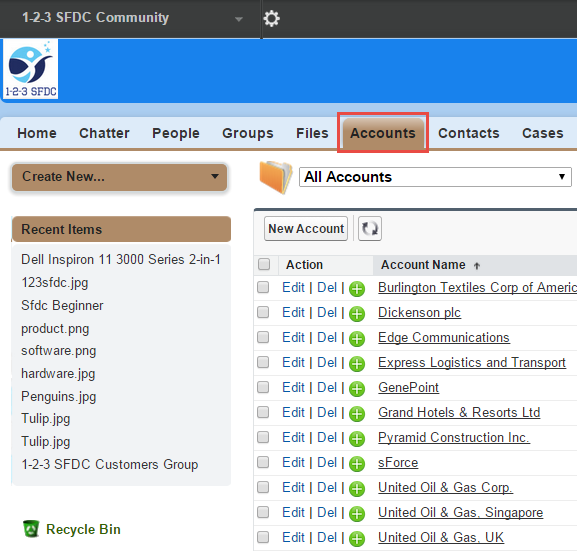Screen dimensions: 577x551
Task: Check the Pyramid Construction row checkbox
Action: [263, 437]
